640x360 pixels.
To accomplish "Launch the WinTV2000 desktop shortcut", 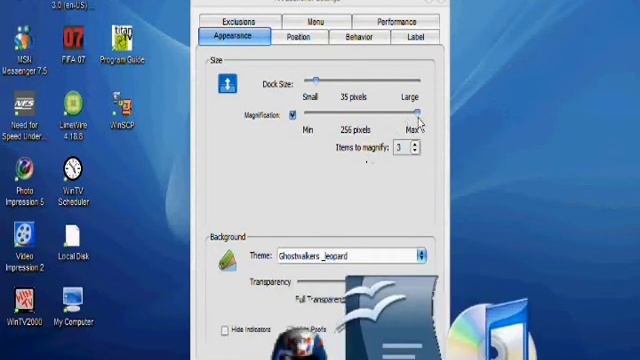I will tap(24, 300).
